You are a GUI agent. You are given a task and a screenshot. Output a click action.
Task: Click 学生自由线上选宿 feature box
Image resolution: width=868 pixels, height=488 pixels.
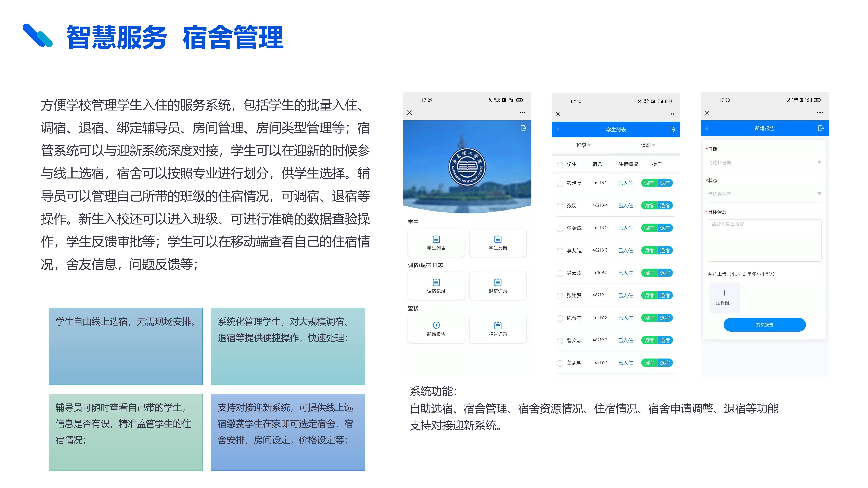click(126, 346)
